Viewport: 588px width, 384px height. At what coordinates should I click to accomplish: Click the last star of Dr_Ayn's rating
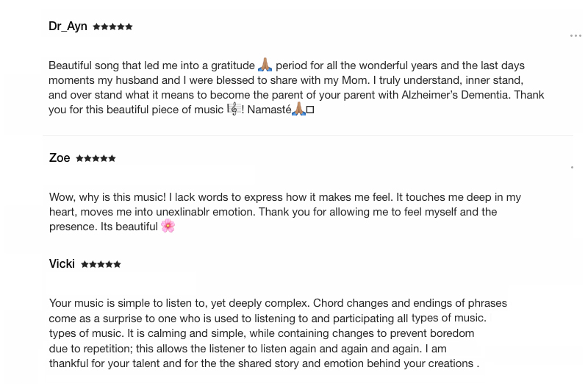(129, 26)
